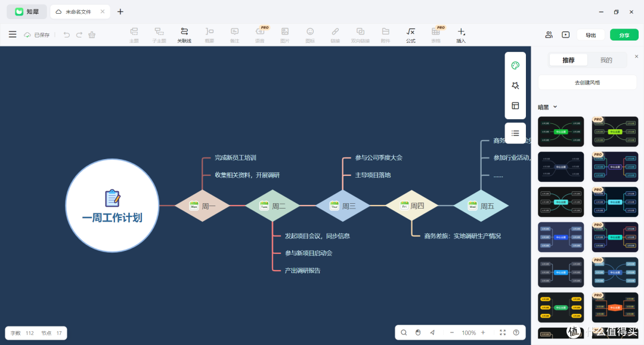This screenshot has height=345, width=644.
Task: Select the green-center dark theme thumbnail
Action: [561, 132]
